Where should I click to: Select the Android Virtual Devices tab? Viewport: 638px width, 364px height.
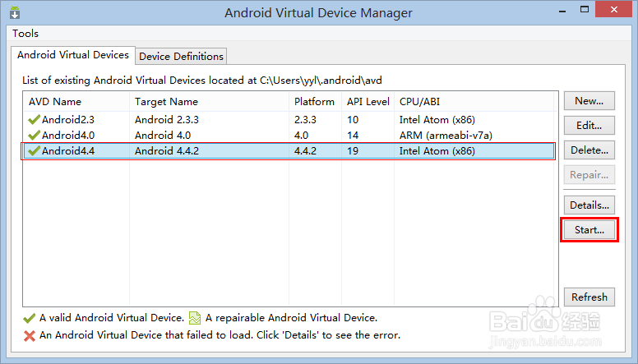73,55
